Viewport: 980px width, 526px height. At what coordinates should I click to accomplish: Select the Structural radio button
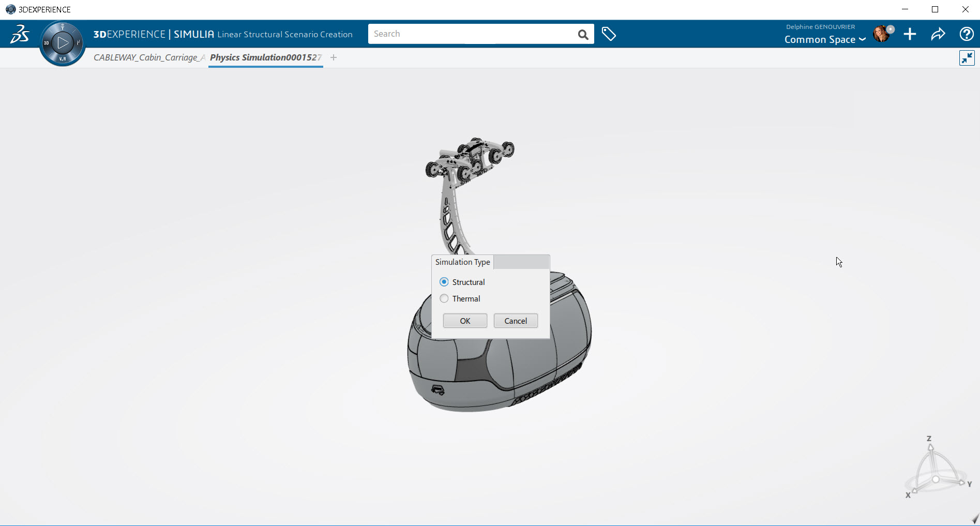tap(444, 282)
